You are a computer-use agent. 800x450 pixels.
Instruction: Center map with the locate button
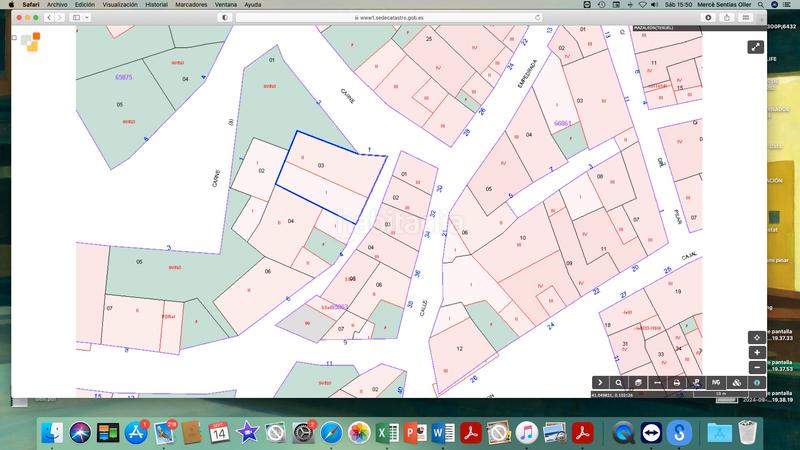[x=757, y=337]
